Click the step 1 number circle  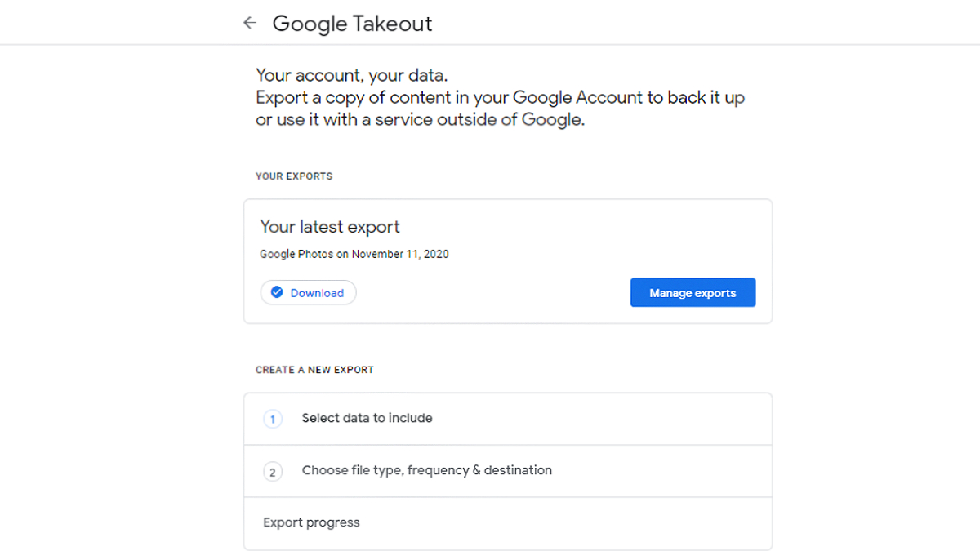(x=273, y=419)
